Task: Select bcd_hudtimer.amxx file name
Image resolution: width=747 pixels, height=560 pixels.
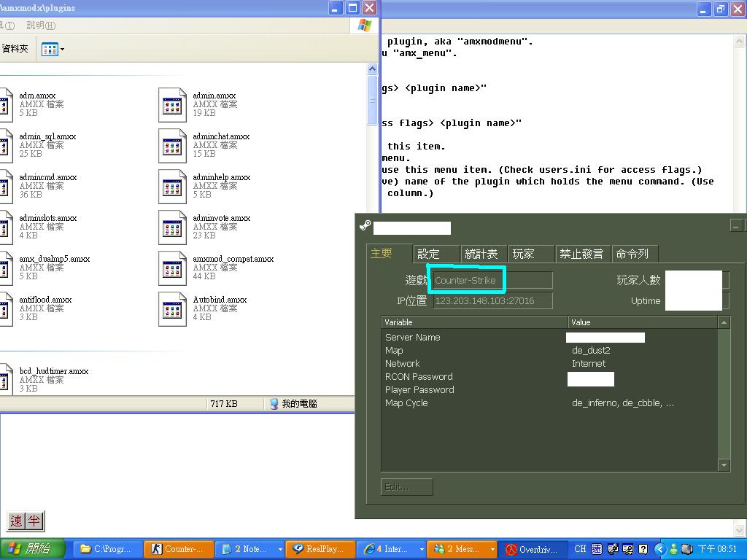Action: pos(53,371)
